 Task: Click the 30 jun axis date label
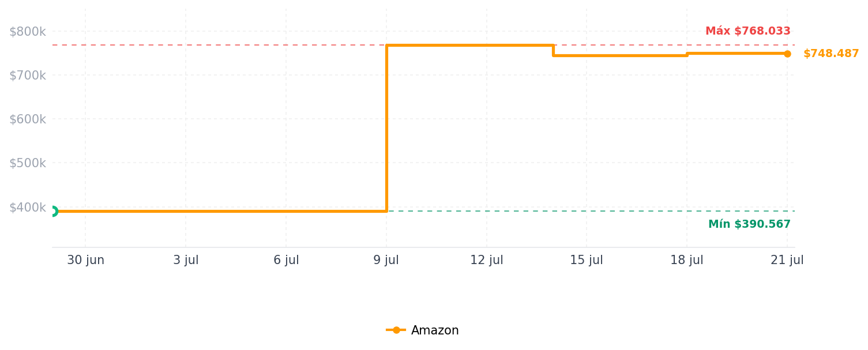pos(85,260)
